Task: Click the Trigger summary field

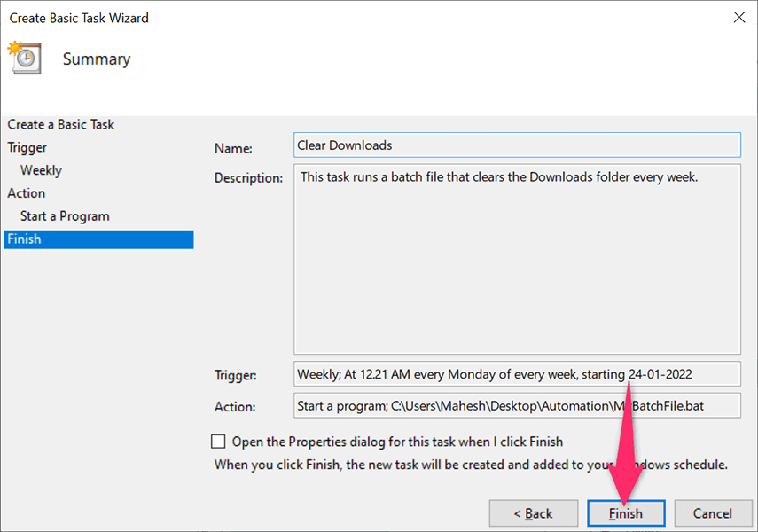Action: pos(517,374)
